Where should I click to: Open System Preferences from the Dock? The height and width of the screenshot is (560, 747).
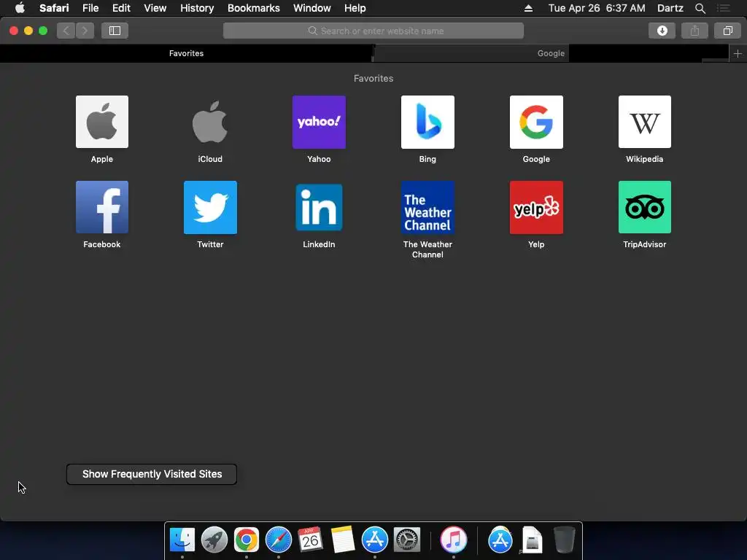pyautogui.click(x=407, y=540)
